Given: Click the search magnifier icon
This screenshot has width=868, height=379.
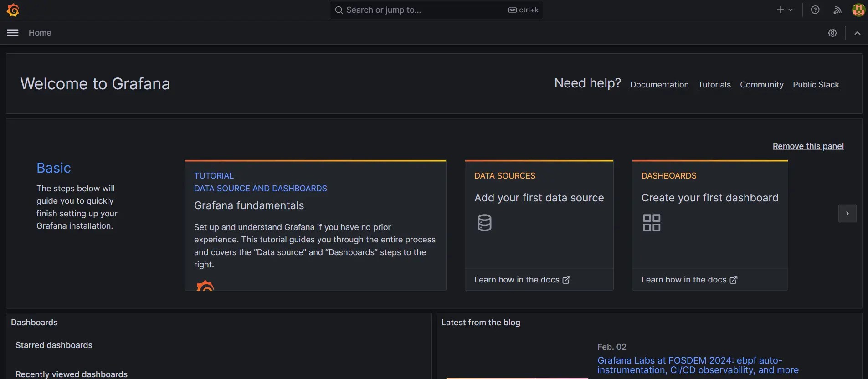Looking at the screenshot, I should tap(339, 10).
